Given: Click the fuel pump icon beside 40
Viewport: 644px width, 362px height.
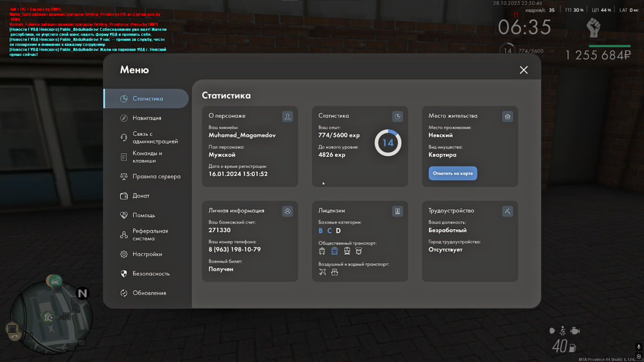Looking at the screenshot, I should [572, 347].
